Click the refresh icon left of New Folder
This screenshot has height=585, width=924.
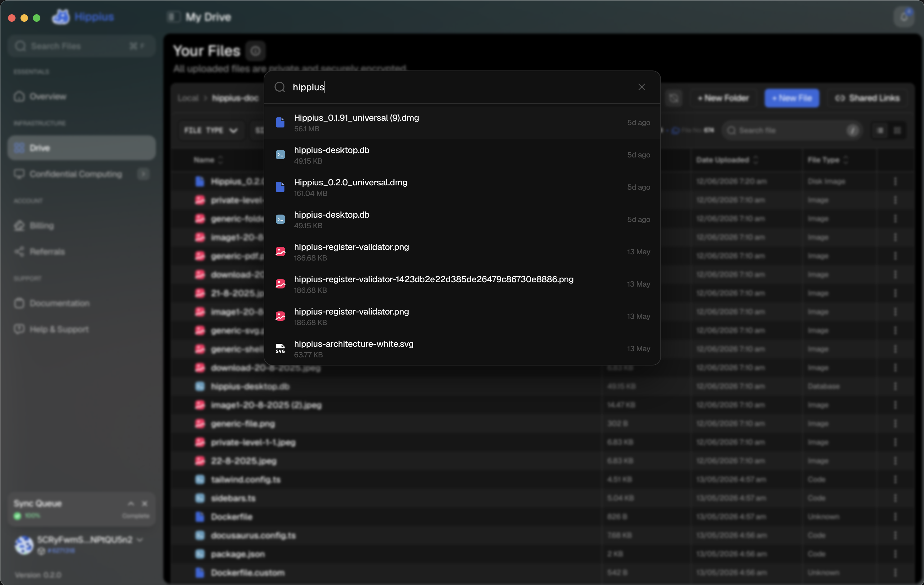[x=674, y=98]
